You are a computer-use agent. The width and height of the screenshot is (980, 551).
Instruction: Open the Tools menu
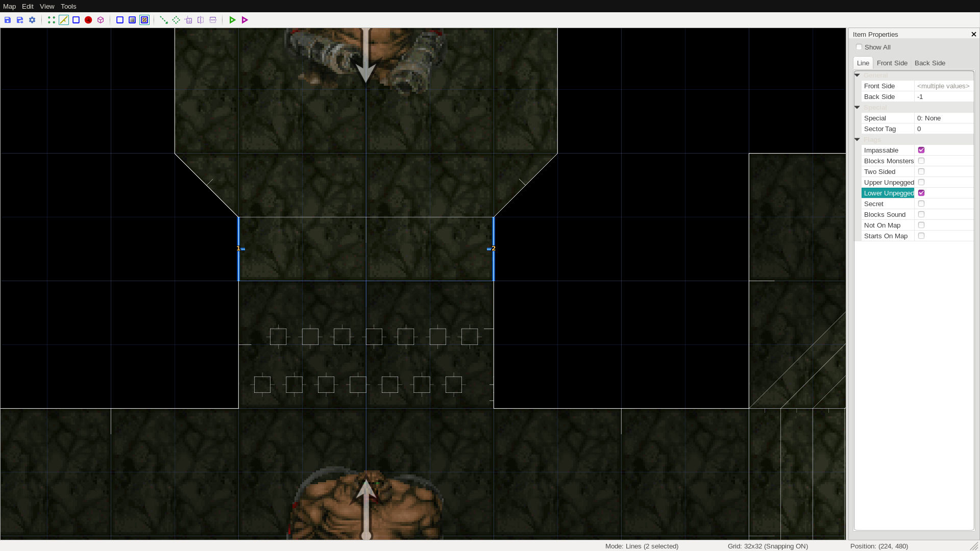[68, 6]
